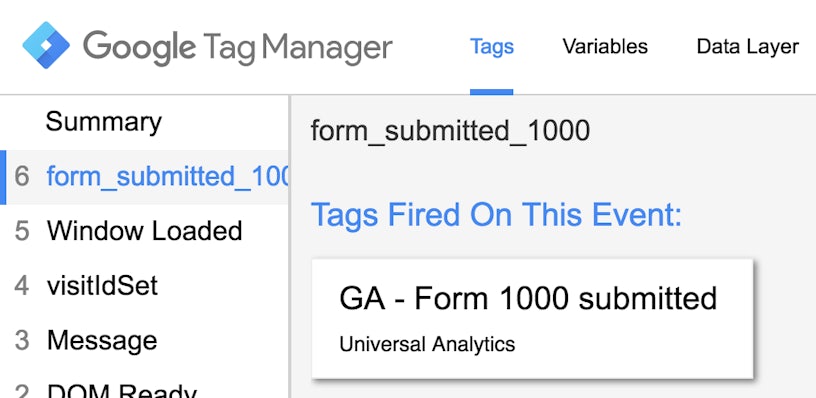Open the Variables tab
This screenshot has width=816, height=398.
click(605, 47)
